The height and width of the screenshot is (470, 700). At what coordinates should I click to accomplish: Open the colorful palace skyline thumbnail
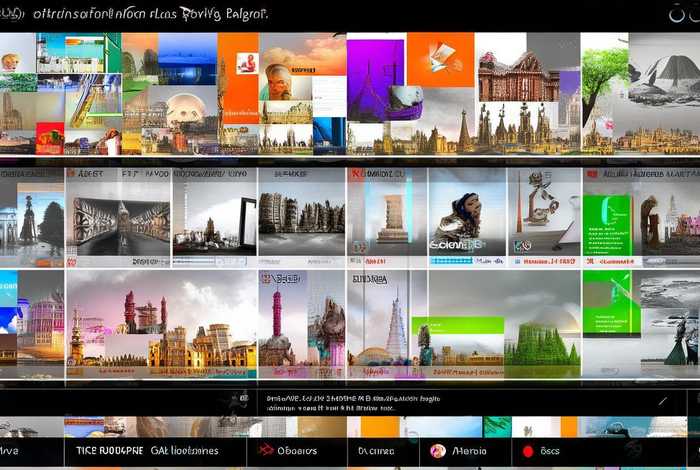point(160,330)
